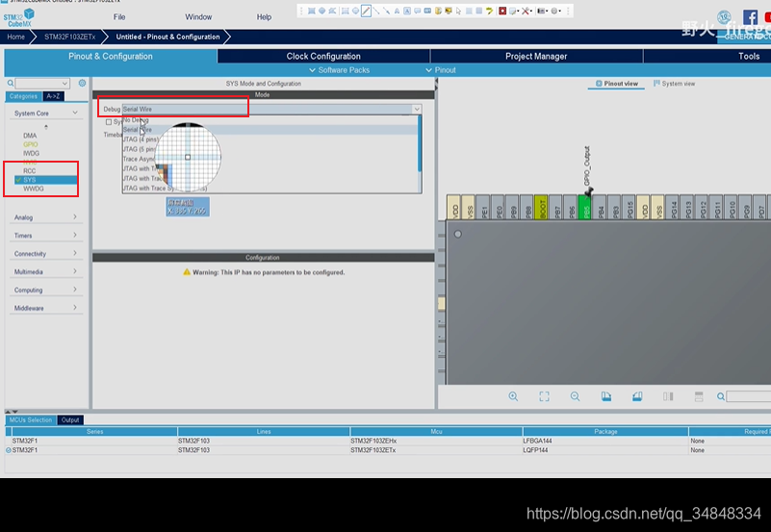Open the settings gear in categories panel
Image resolution: width=771 pixels, height=532 pixels.
82,83
